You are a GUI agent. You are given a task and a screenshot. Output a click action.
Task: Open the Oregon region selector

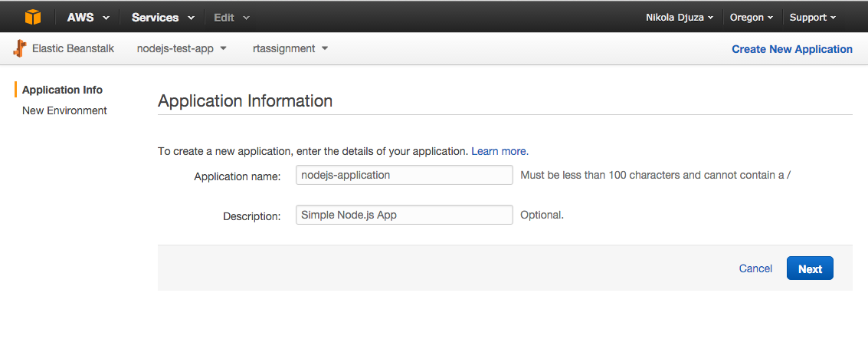[x=752, y=17]
